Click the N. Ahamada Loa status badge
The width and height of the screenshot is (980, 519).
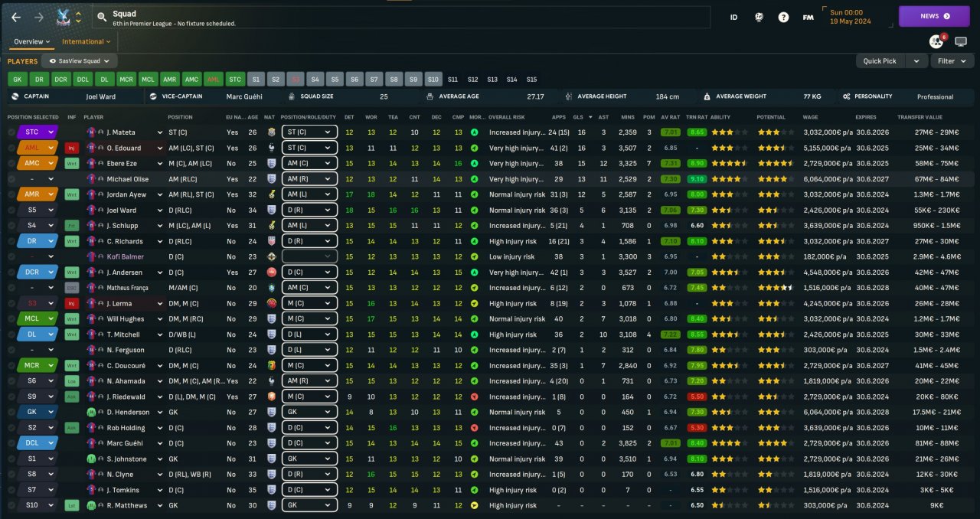pos(72,381)
